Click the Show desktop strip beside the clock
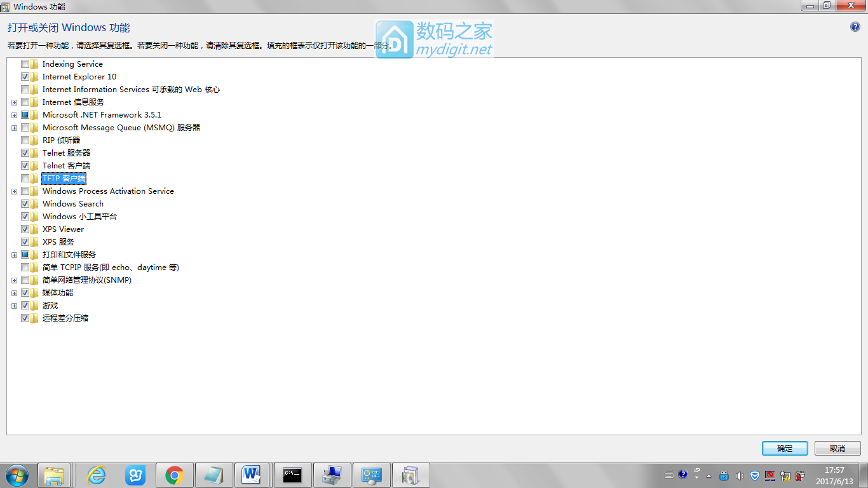 pyautogui.click(x=864, y=475)
